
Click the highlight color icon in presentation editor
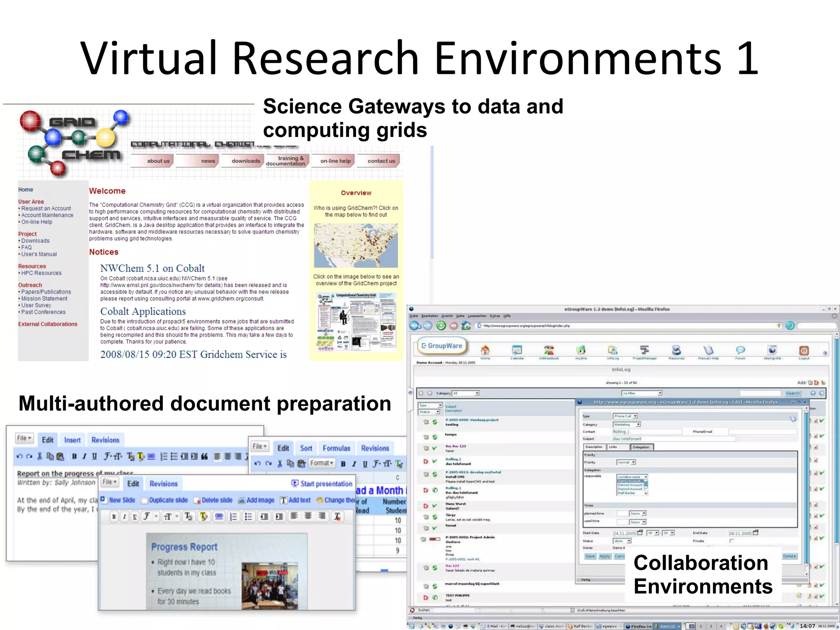pos(203,516)
